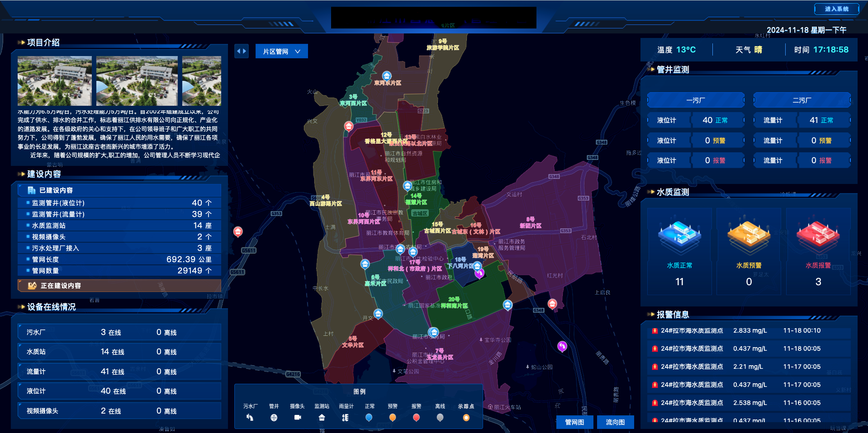Click the gray 离线 legend marker
Viewport: 868px width, 433px height.
click(x=440, y=418)
